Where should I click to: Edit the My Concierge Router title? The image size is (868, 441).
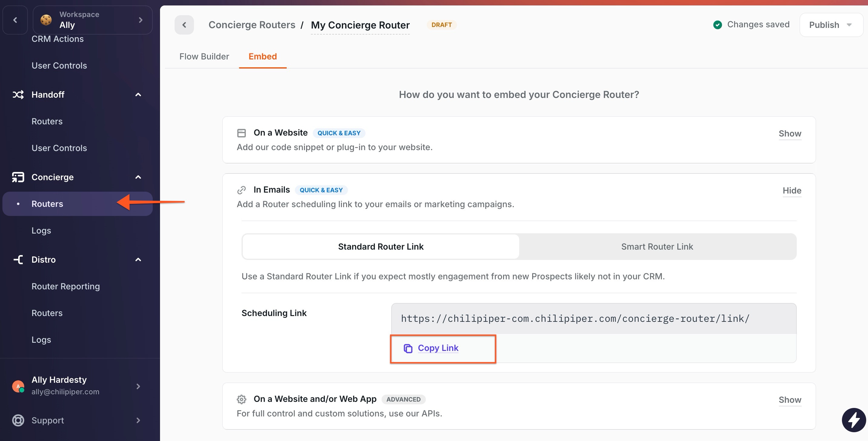[360, 25]
